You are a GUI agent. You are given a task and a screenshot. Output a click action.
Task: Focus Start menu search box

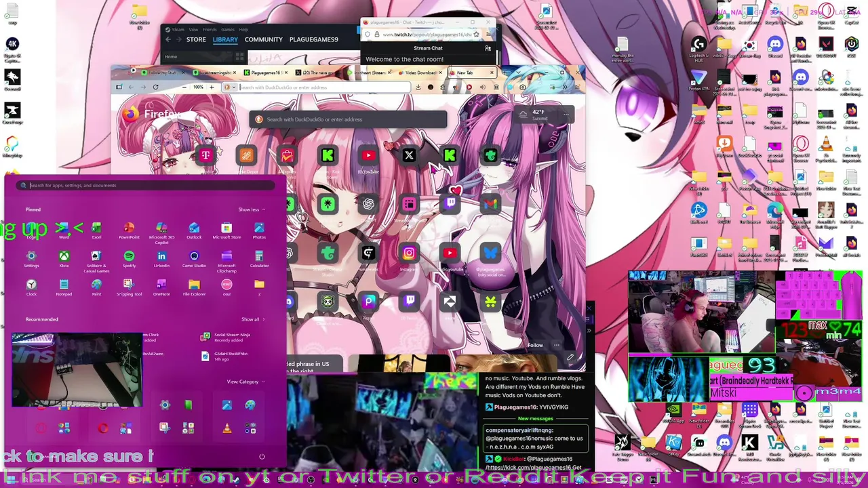click(145, 185)
